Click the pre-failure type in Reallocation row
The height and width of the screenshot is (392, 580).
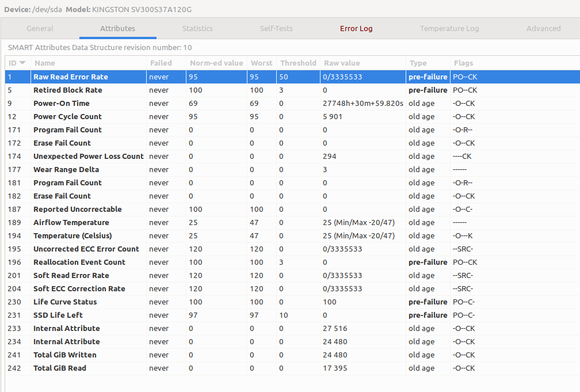[428, 262]
